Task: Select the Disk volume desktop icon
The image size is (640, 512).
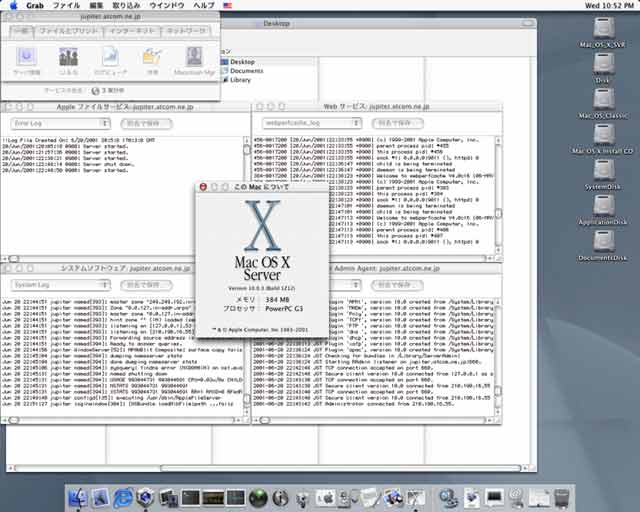Action: click(x=603, y=64)
